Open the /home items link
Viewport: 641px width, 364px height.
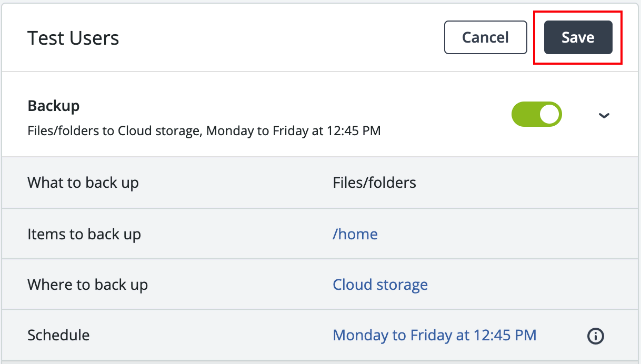[x=355, y=234]
